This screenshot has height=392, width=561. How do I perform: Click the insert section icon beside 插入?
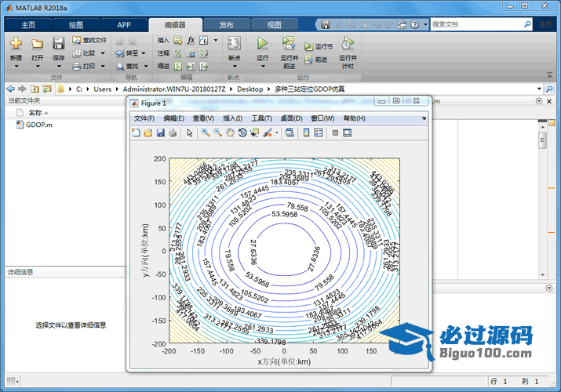[x=178, y=40]
